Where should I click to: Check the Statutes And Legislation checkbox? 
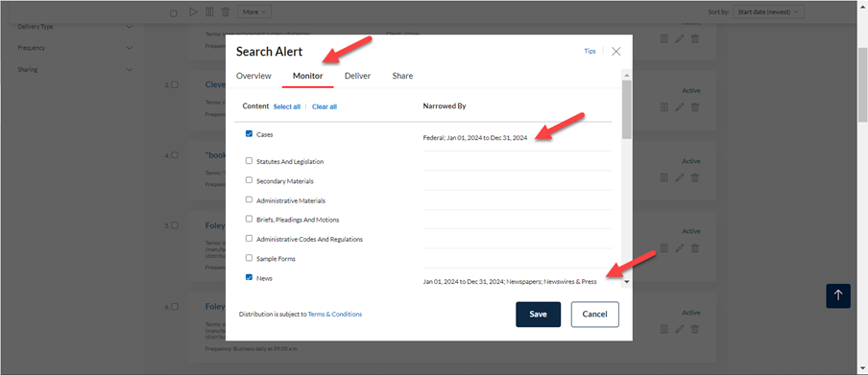[x=249, y=160]
